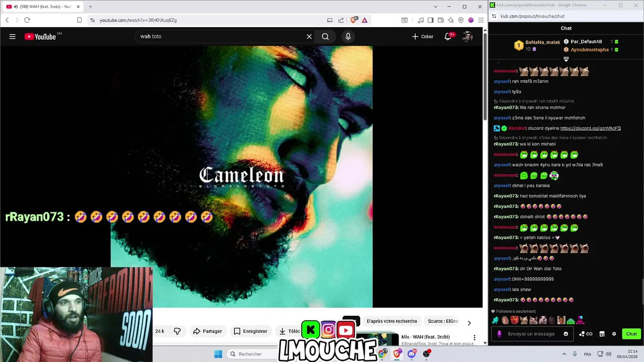Start voice search with microphone icon
The image size is (644, 362).
[348, 36]
